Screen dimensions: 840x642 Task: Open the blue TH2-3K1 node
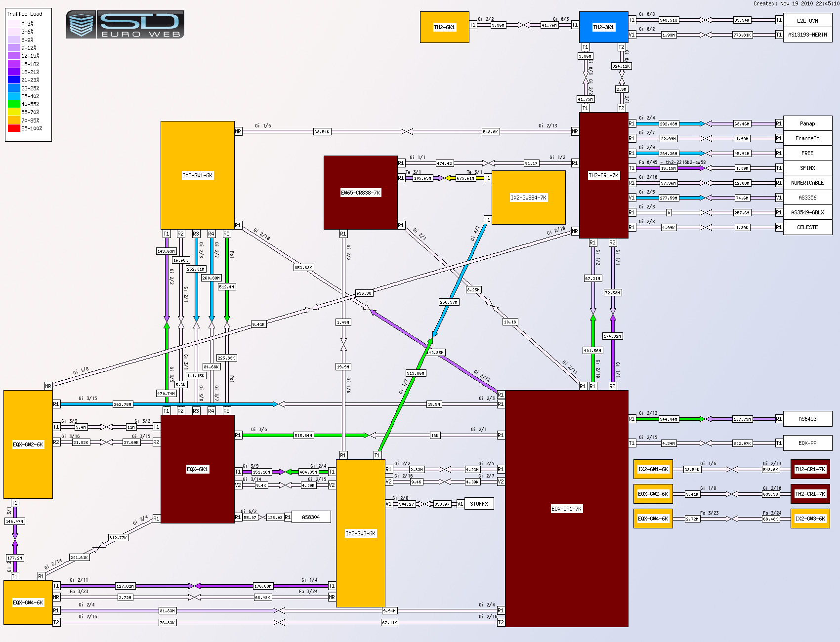[x=603, y=27]
